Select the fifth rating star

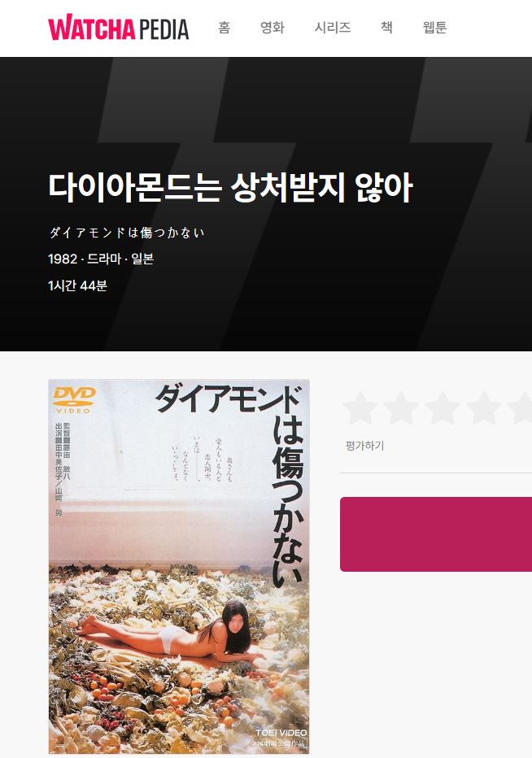[521, 408]
